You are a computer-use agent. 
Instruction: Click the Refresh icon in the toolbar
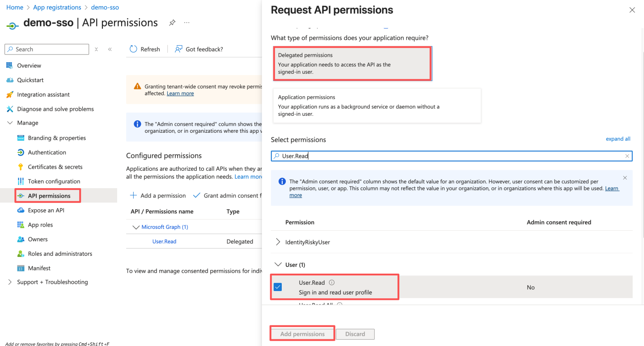pos(133,49)
